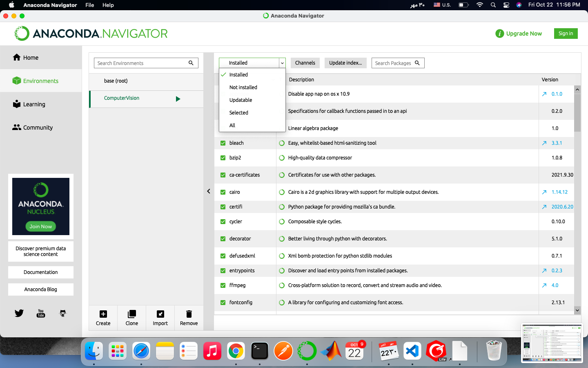Open the Documentation link

pyautogui.click(x=41, y=272)
